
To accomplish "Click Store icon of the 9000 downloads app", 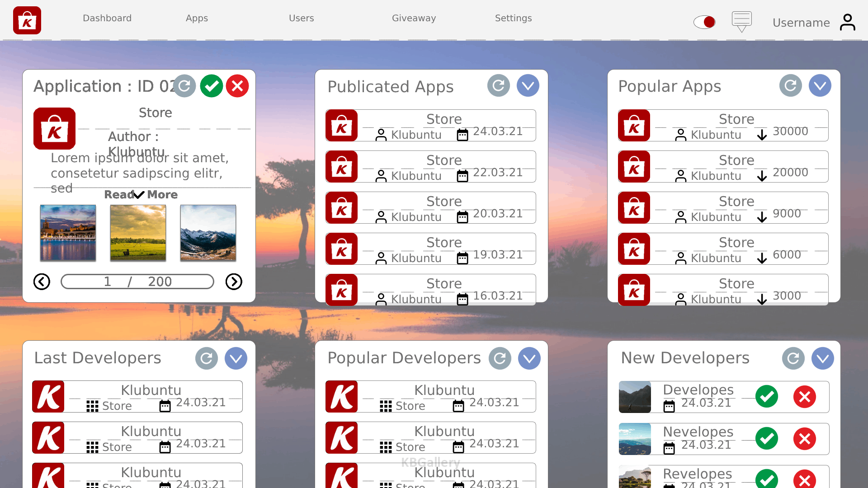I will click(634, 208).
